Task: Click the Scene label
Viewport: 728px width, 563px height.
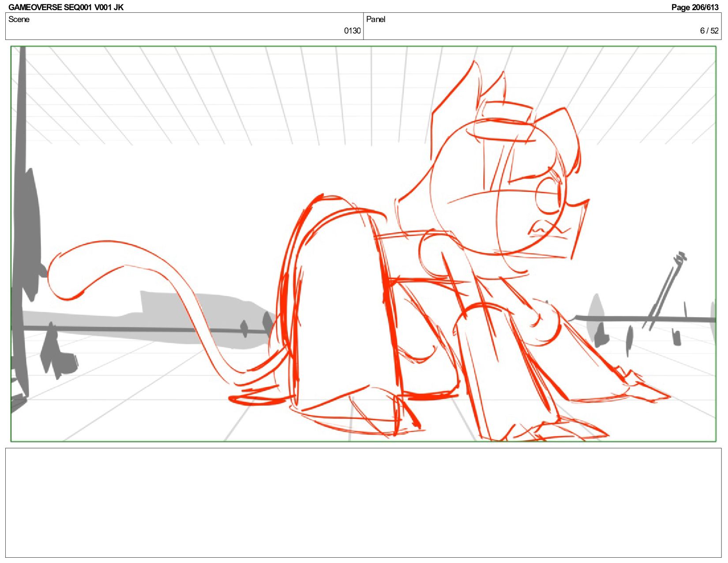Action: [19, 19]
